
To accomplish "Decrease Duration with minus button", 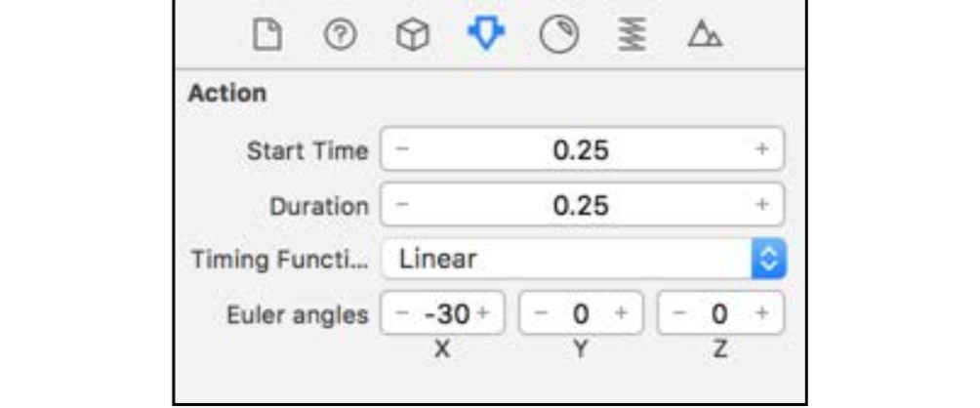I will (402, 204).
